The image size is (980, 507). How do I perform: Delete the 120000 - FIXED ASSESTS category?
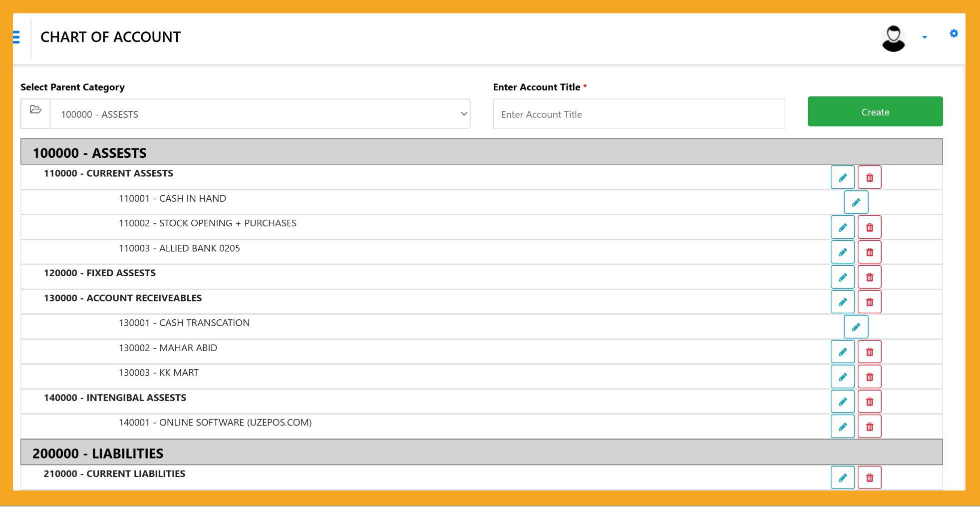point(869,277)
